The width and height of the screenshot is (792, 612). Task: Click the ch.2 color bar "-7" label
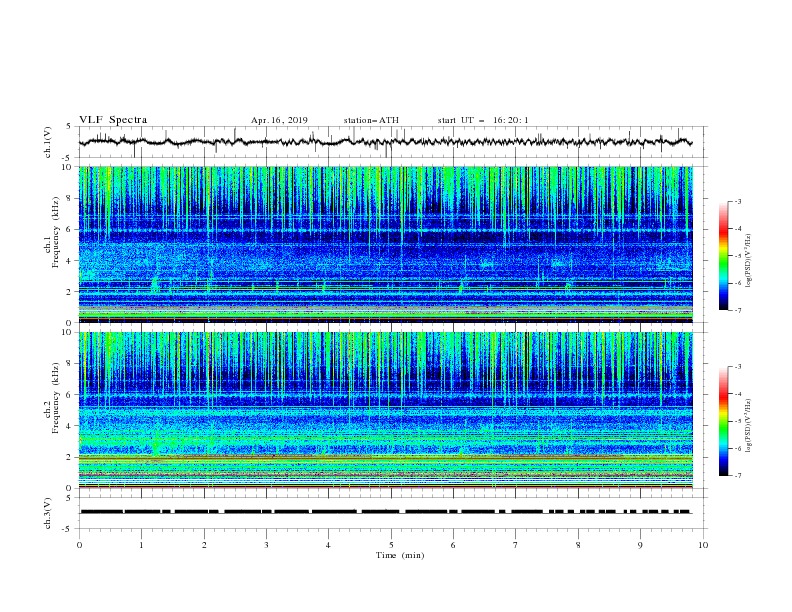[x=738, y=476]
